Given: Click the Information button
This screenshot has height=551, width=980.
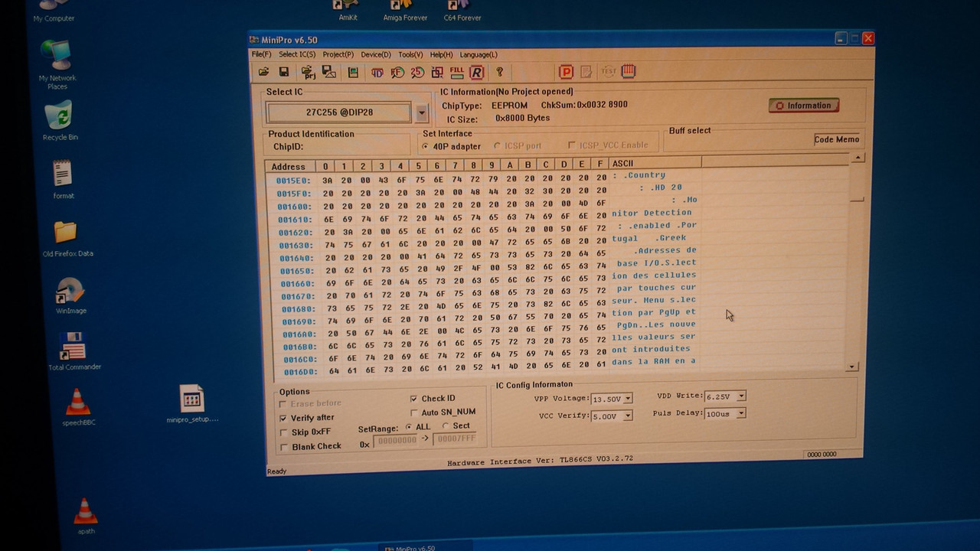Looking at the screenshot, I should click(804, 106).
